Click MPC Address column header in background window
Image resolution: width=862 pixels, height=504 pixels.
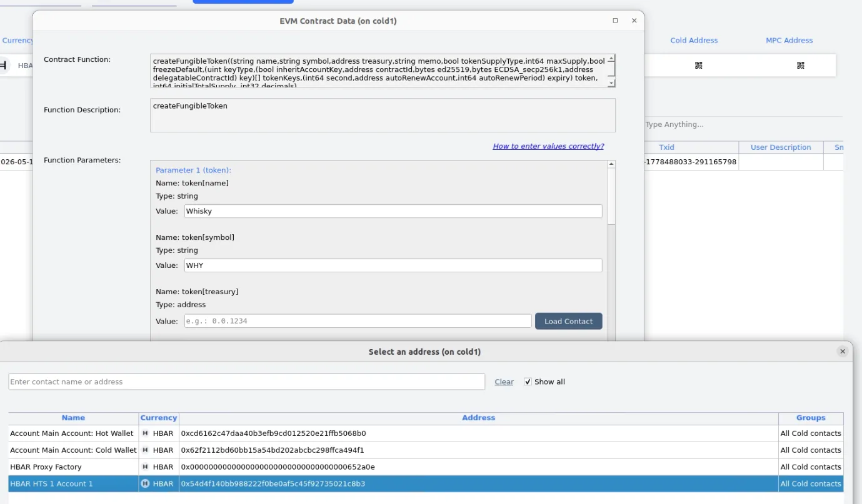pos(789,41)
